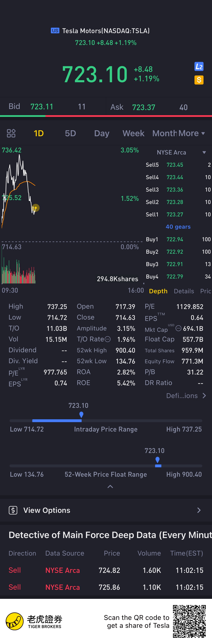The height and width of the screenshot is (644, 212).
Task: Switch to the Details tab
Action: (x=184, y=291)
